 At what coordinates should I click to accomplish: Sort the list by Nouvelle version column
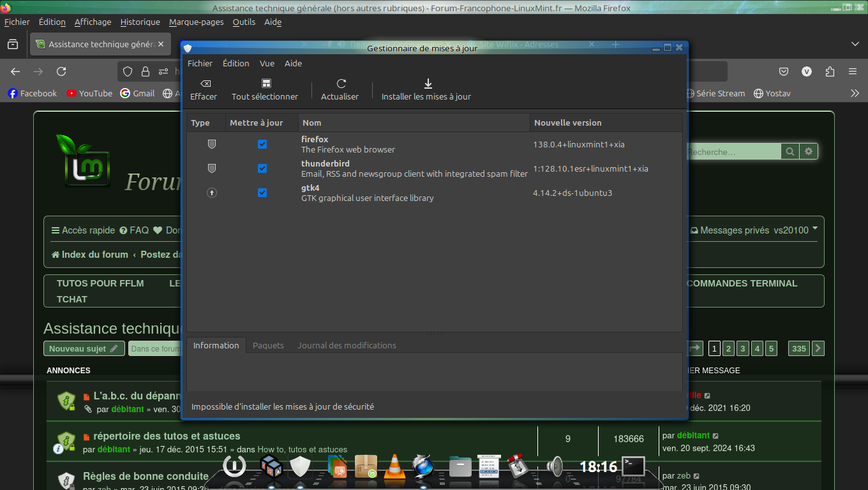pyautogui.click(x=567, y=122)
